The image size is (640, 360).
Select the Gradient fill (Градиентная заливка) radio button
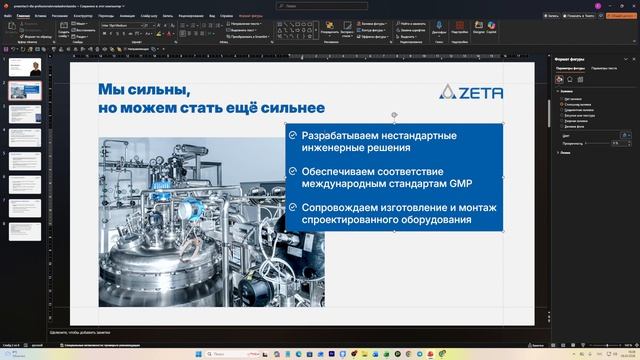tap(562, 110)
